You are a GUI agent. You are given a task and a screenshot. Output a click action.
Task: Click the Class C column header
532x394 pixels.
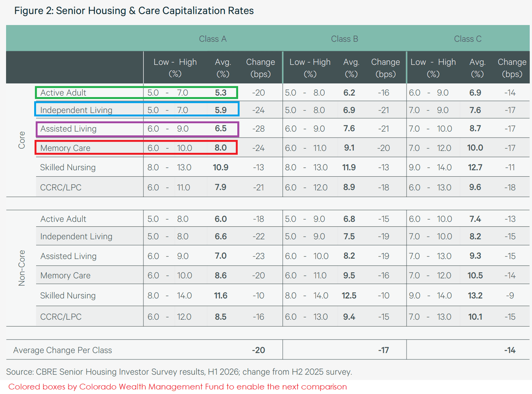tap(468, 39)
